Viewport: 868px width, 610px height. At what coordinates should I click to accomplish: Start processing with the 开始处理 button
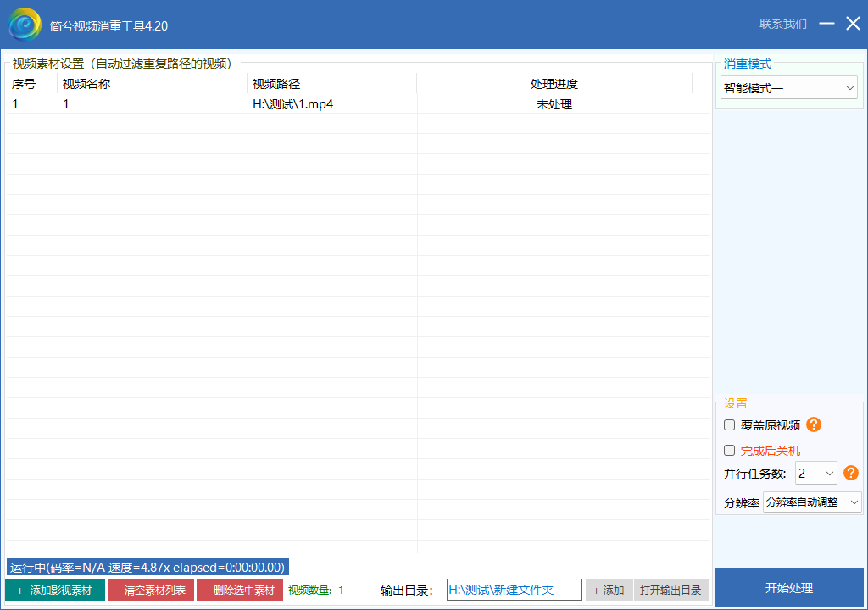[789, 588]
